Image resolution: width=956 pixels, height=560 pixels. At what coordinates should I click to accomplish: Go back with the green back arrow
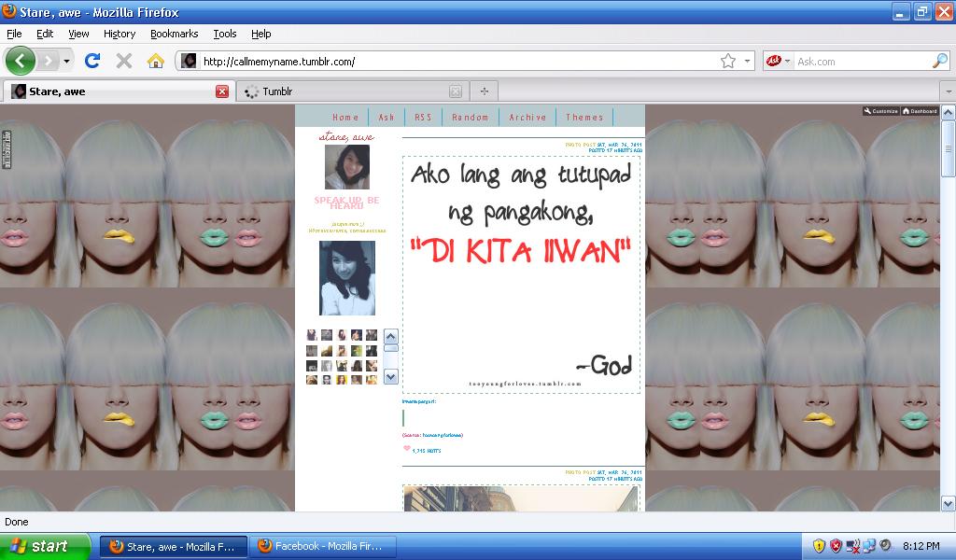pyautogui.click(x=21, y=61)
